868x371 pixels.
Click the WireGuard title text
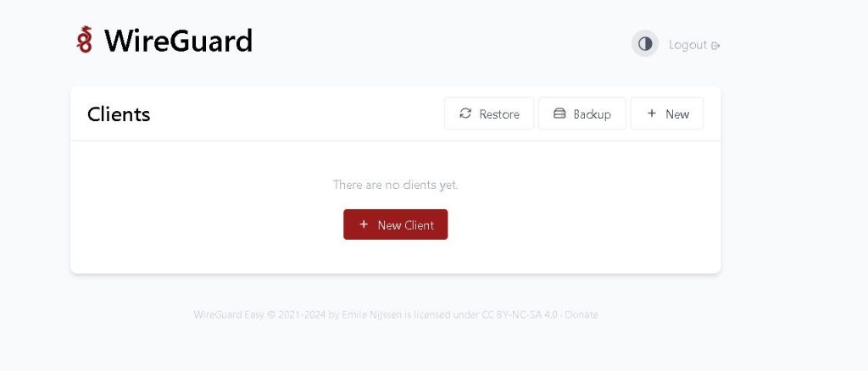[x=178, y=41]
